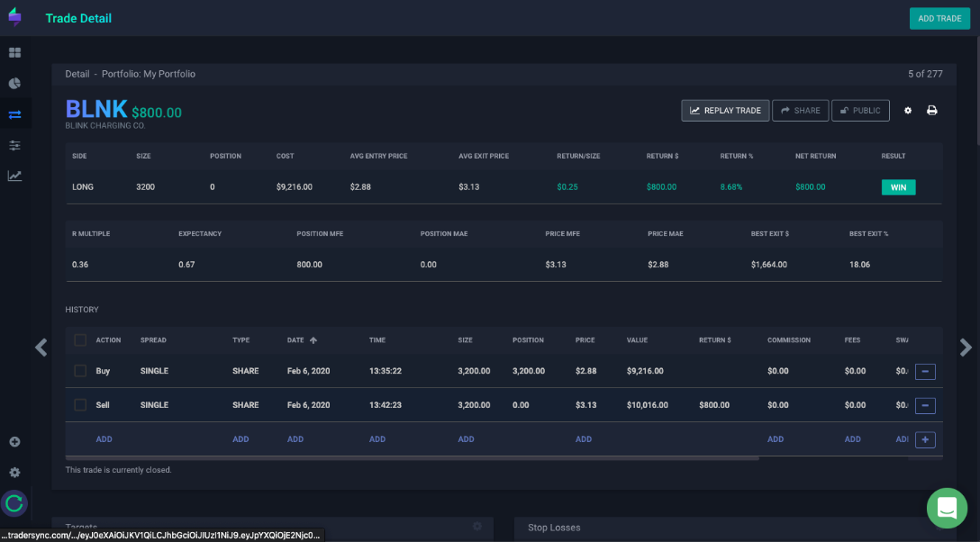The width and height of the screenshot is (980, 542).
Task: Click ADD under the Date column
Action: [x=295, y=439]
